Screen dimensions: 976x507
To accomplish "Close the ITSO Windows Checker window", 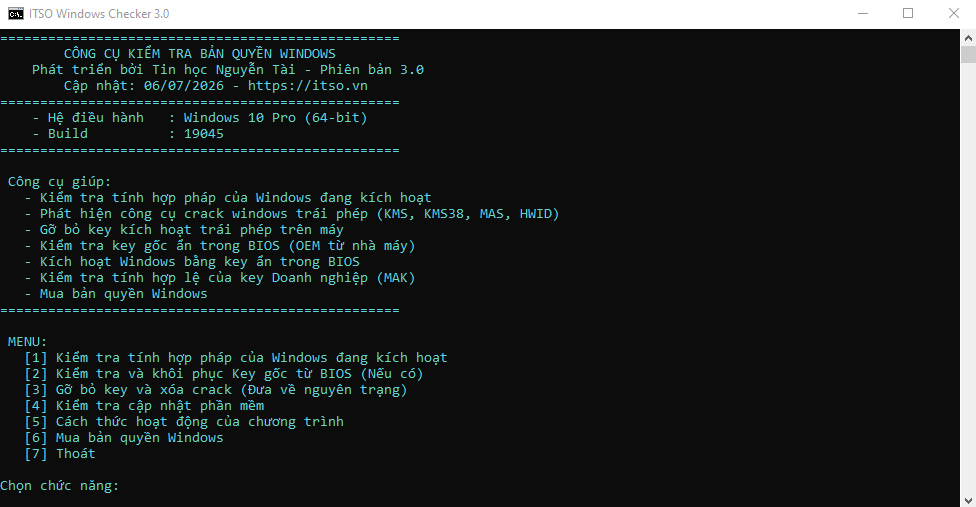I will [954, 14].
